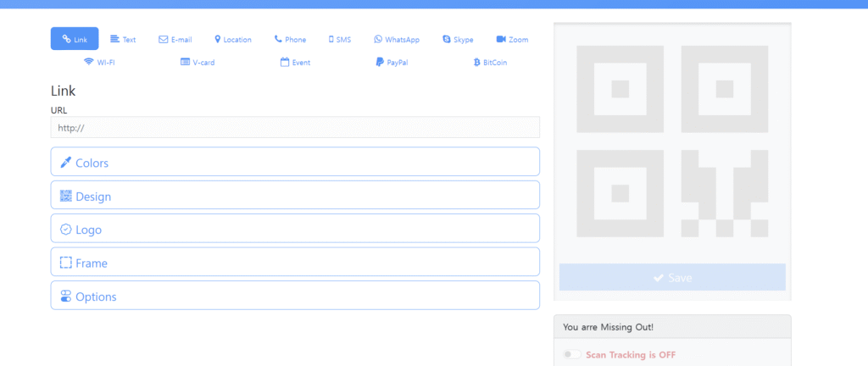Expand the Colors section
This screenshot has height=366, width=868.
click(x=295, y=162)
